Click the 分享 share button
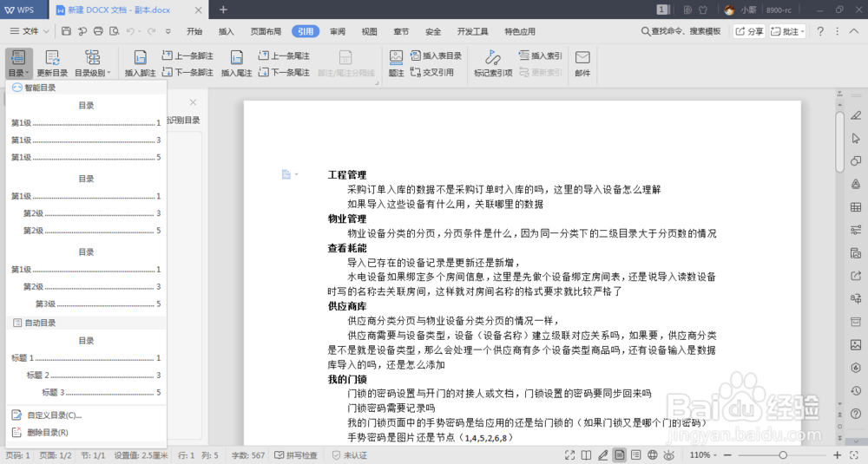 [749, 31]
